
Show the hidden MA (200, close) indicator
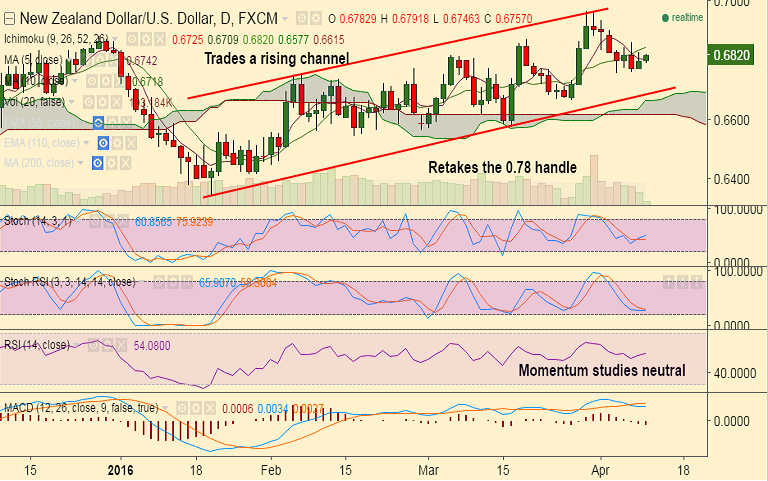(x=97, y=163)
